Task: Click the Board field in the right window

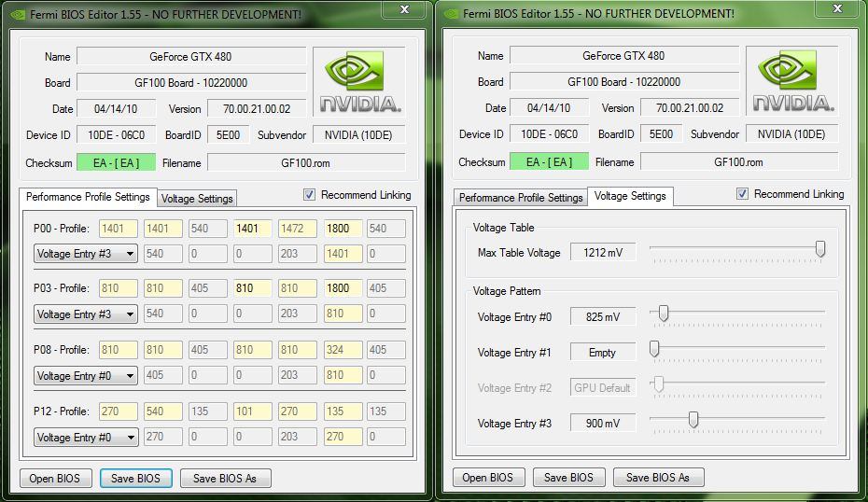Action: [623, 81]
